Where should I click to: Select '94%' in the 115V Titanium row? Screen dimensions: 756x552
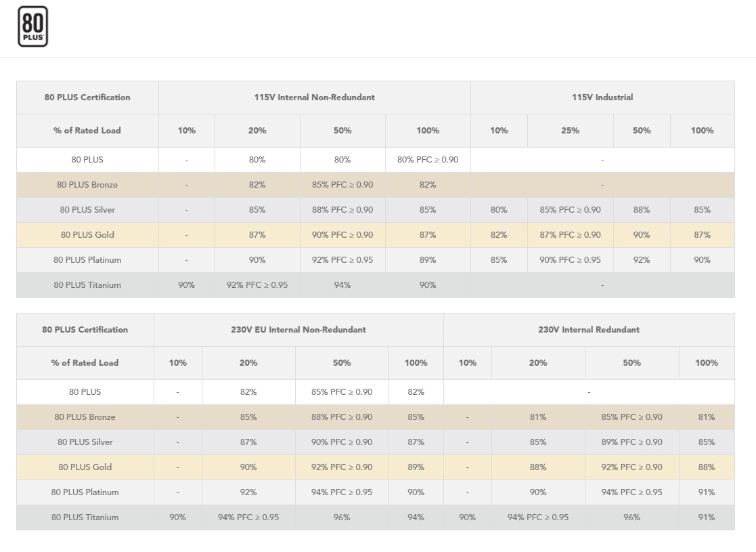pyautogui.click(x=342, y=285)
